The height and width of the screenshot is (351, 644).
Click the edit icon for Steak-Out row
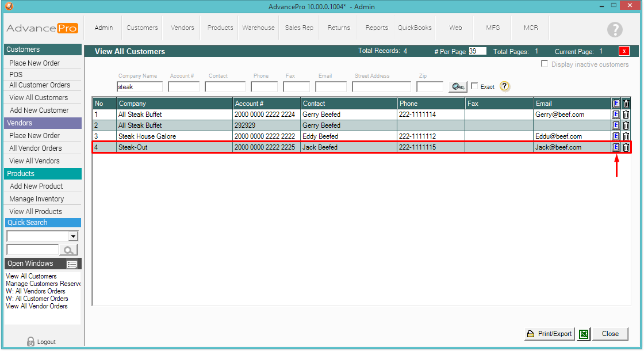point(616,147)
